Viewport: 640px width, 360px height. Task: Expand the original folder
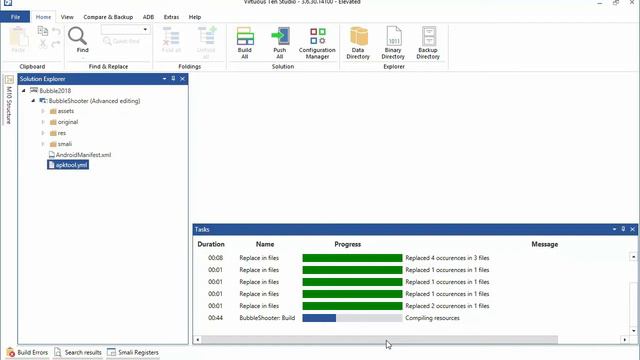(43, 122)
